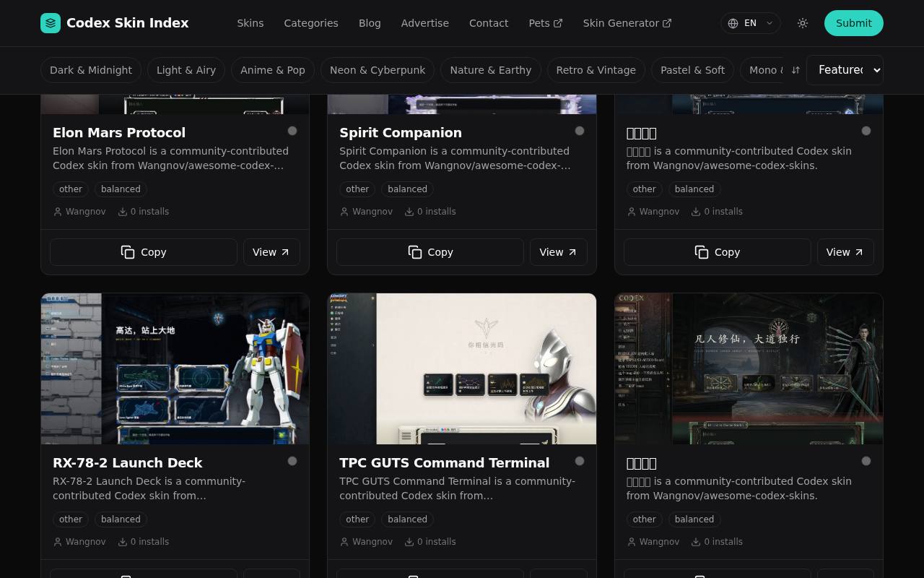Open the Pets external link
Screen dimensions: 924x578
pos(546,23)
